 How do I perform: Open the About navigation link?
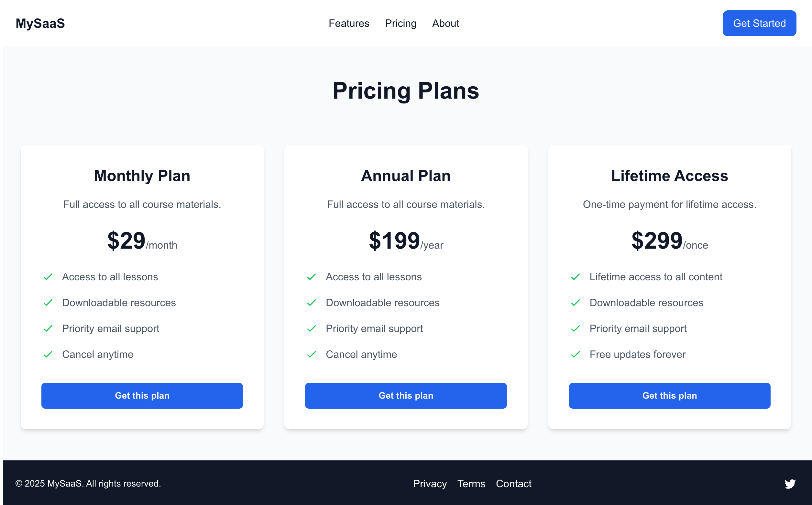pos(445,23)
